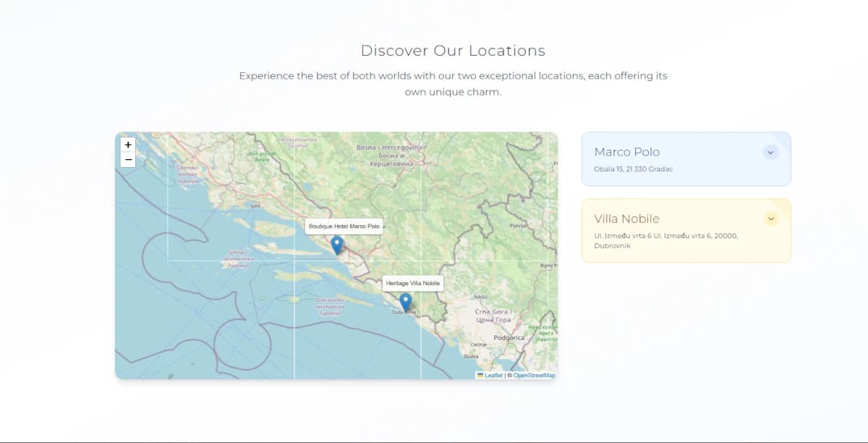Open the OpenStreetMap attribution link
868x443 pixels.
coord(534,376)
